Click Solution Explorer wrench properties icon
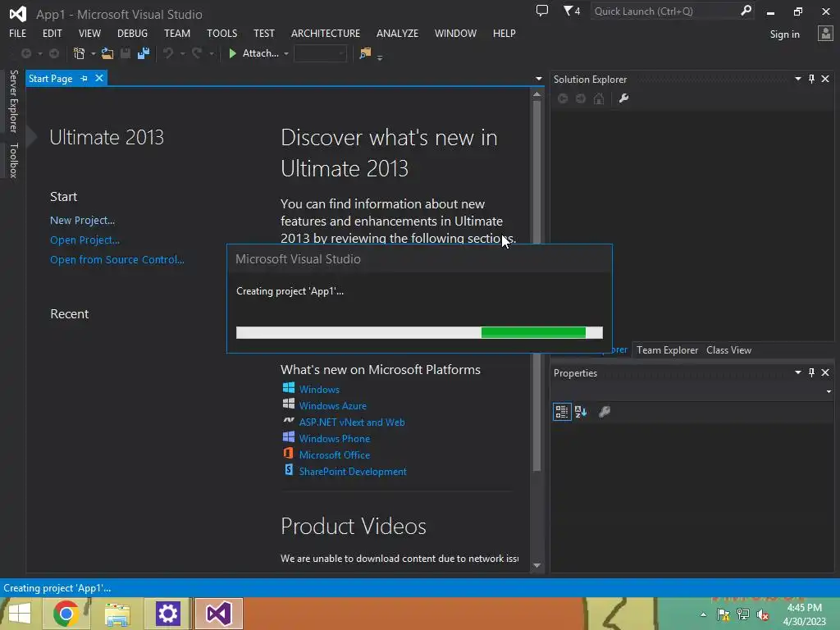The image size is (840, 630). coord(623,98)
